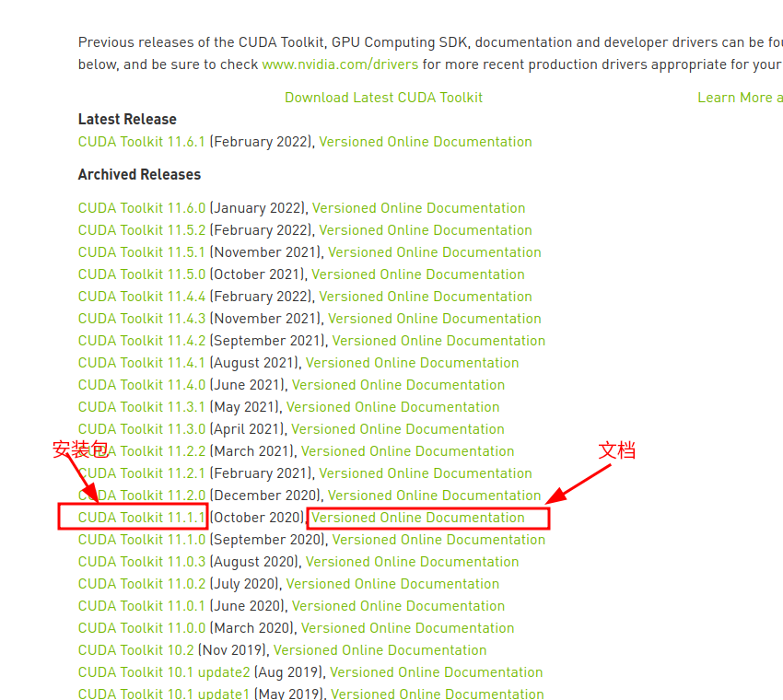This screenshot has height=700, width=783.
Task: Open documentation for CUDA Toolkit 11.4.3
Action: point(435,319)
